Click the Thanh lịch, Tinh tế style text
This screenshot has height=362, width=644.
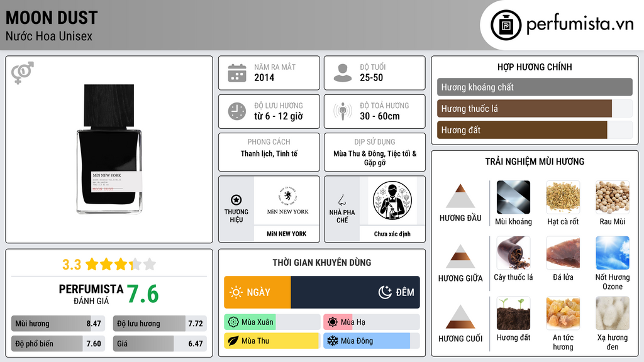[x=269, y=153]
